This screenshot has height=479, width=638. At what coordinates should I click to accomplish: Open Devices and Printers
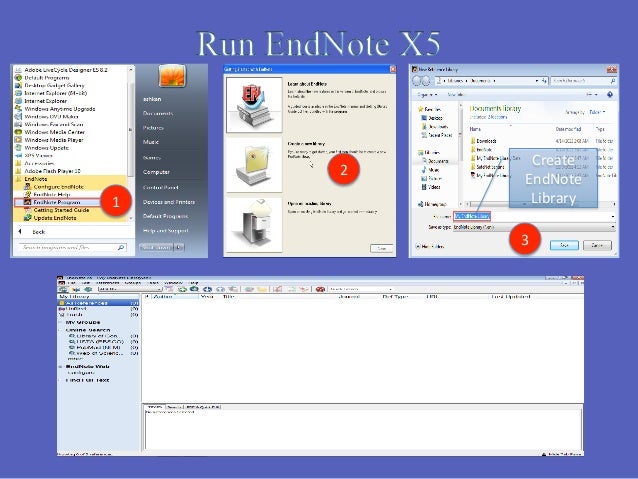pyautogui.click(x=169, y=202)
